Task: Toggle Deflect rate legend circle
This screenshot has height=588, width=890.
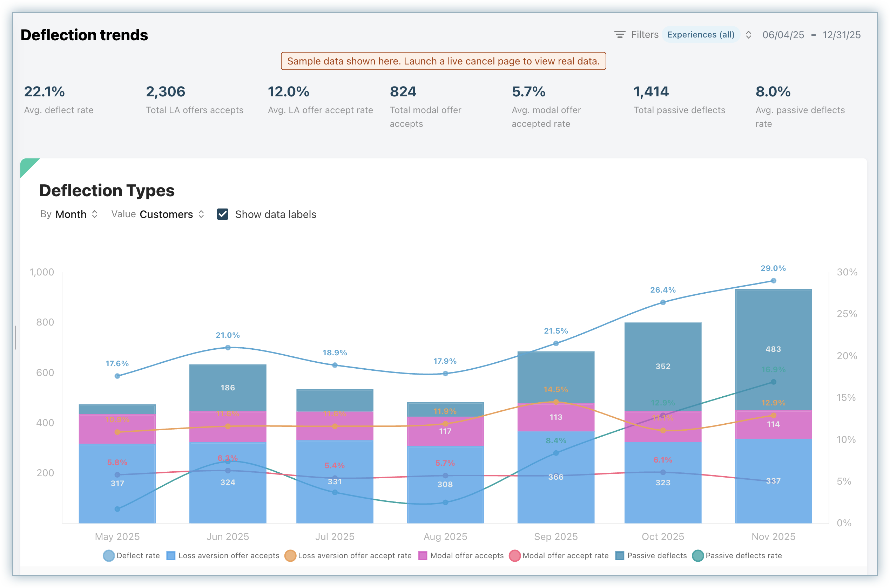Action: [x=108, y=555]
